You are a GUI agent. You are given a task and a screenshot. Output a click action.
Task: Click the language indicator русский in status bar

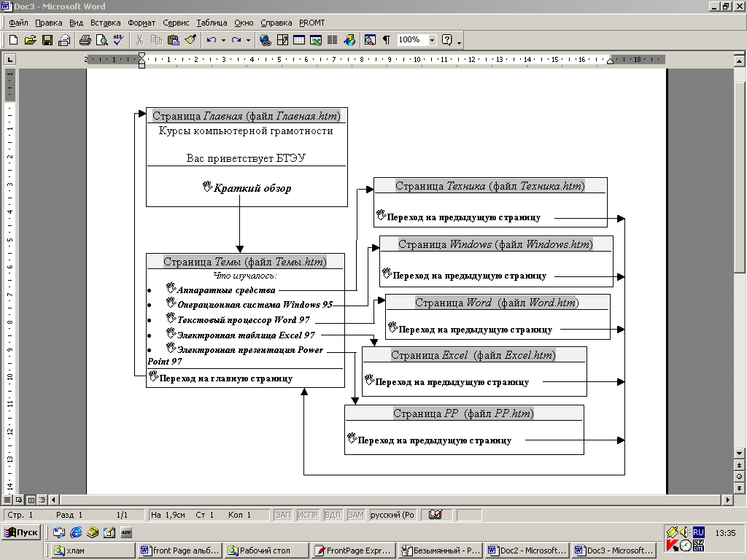(392, 515)
